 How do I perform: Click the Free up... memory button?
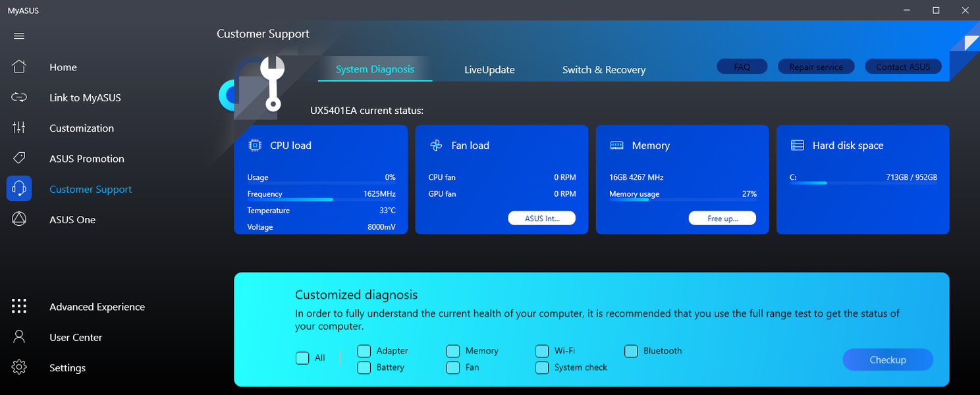click(722, 218)
